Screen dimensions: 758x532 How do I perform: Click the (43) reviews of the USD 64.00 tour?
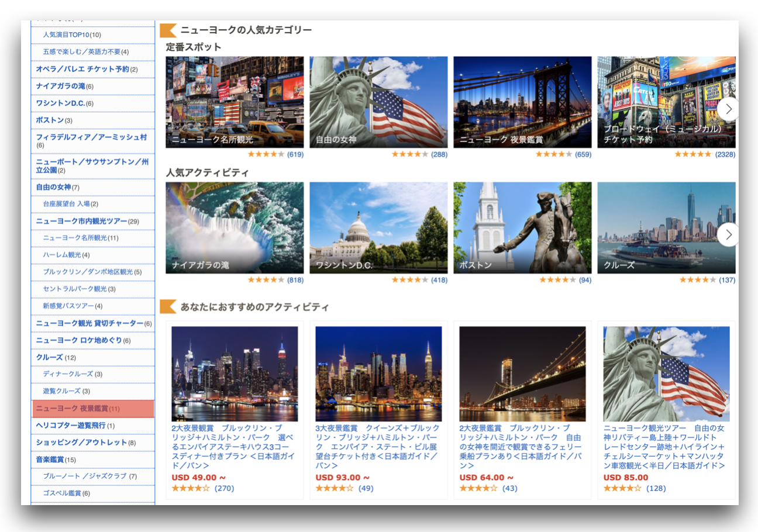pyautogui.click(x=510, y=488)
